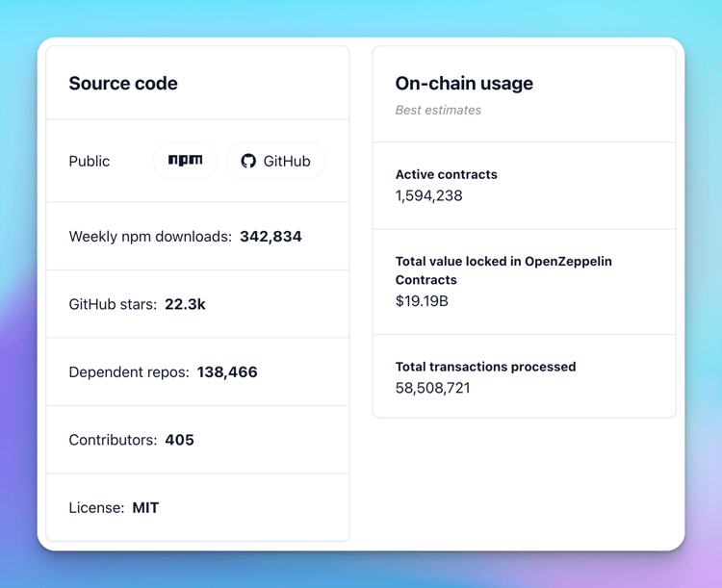The height and width of the screenshot is (588, 722).
Task: Select the 342,834 downloads value
Action: coord(271,237)
